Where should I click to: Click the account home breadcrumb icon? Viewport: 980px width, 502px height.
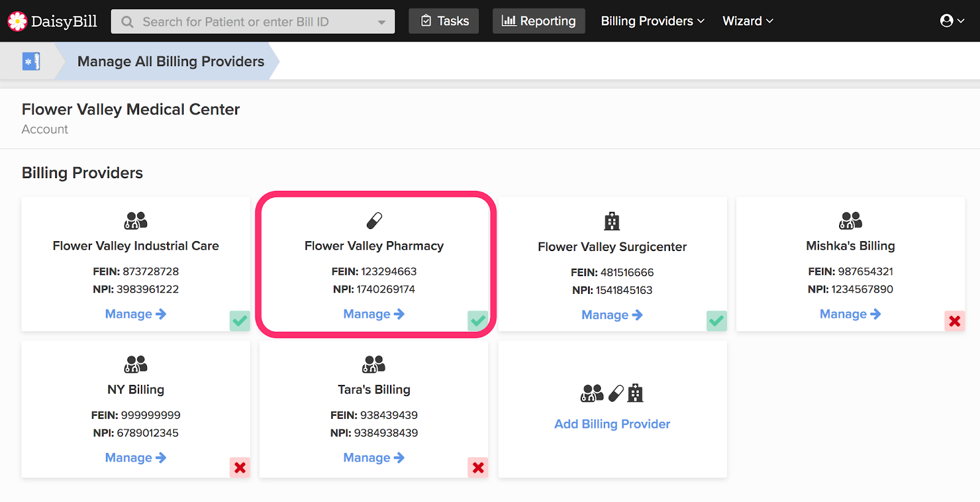pyautogui.click(x=31, y=61)
